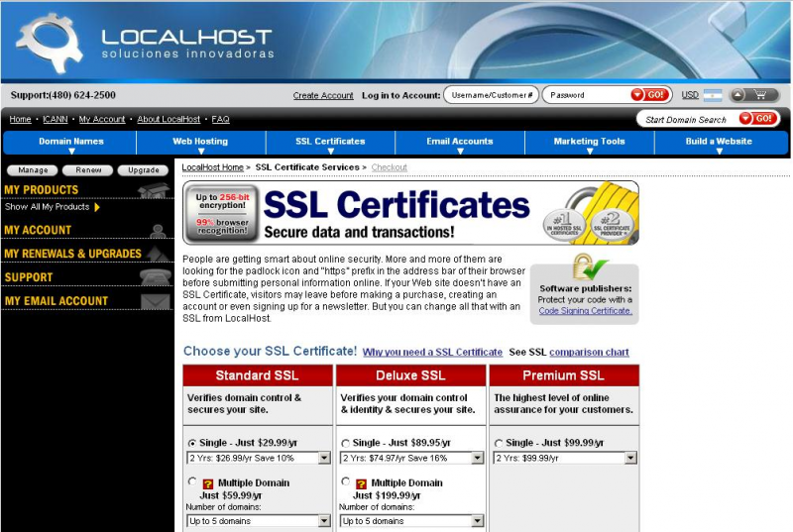793x532 pixels.
Task: Click the envelope icon beside My Email Account
Action: (x=155, y=301)
